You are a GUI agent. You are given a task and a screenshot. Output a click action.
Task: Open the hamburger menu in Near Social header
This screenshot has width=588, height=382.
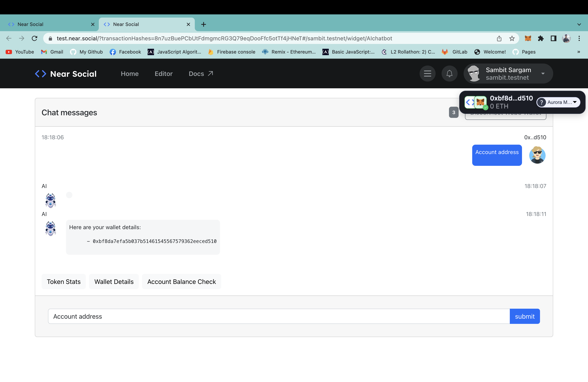[x=427, y=74]
